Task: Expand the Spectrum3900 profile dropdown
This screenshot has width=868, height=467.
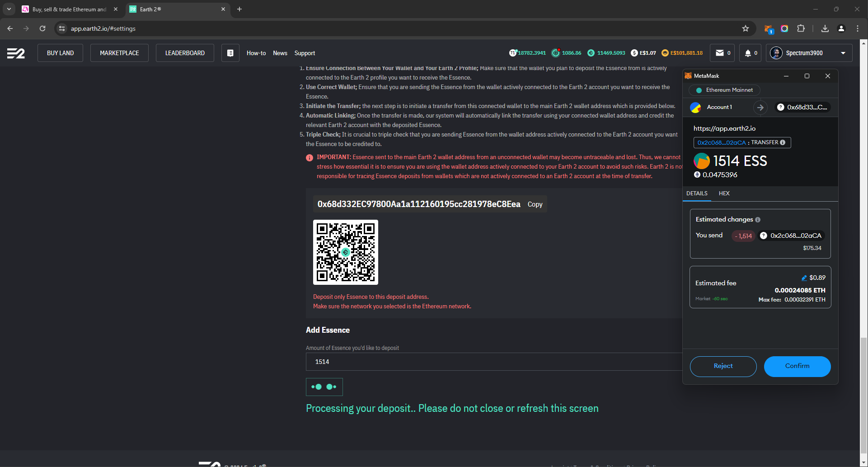Action: tap(843, 53)
